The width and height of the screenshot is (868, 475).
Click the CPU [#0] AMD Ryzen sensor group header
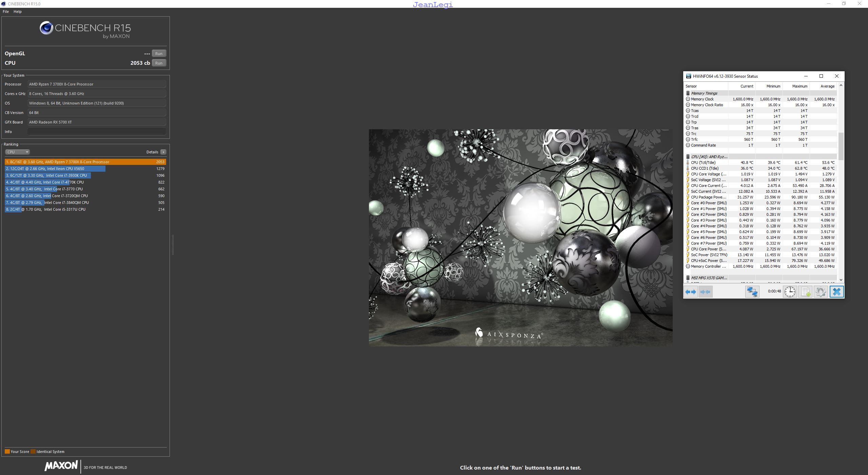tap(709, 157)
